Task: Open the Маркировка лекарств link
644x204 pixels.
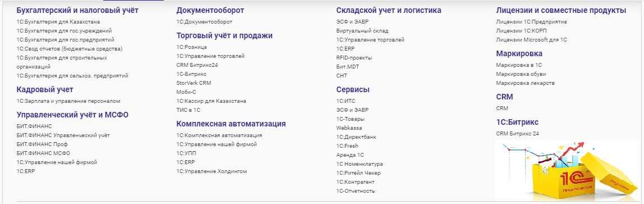Action: pos(525,83)
